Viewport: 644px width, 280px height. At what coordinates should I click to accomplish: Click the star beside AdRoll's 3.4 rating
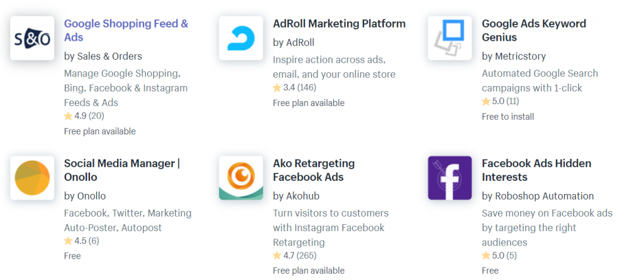[x=277, y=88]
